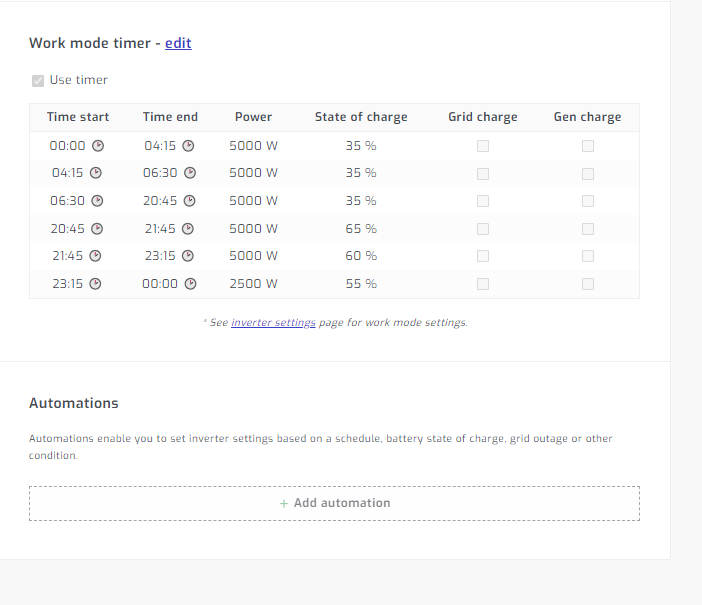Click the clock icon beside 21:45 end time
The width and height of the screenshot is (702, 605).
pos(188,229)
